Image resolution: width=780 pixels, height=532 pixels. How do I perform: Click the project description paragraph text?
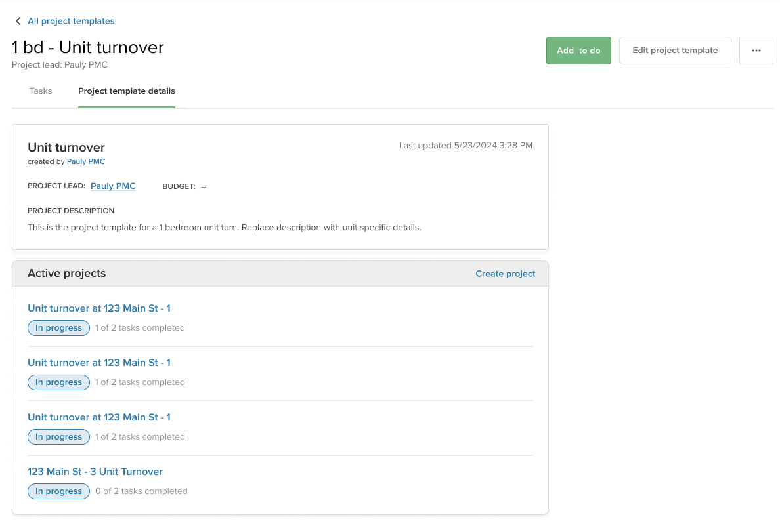225,227
